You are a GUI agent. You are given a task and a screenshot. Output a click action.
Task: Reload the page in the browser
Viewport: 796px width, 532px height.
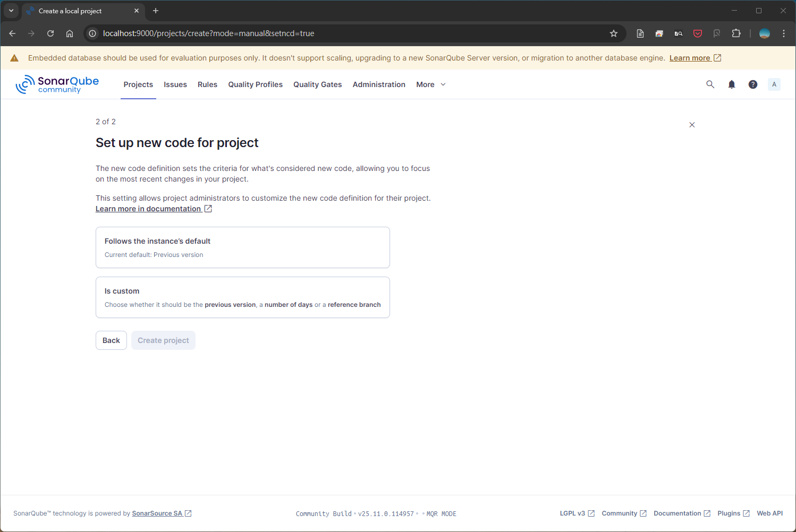pos(50,33)
